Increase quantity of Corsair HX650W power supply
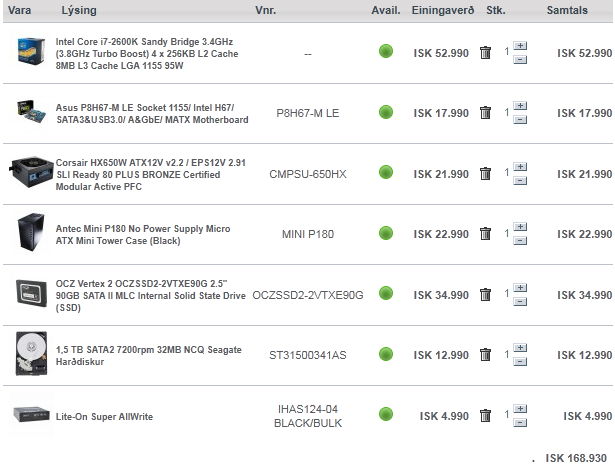 [520, 168]
